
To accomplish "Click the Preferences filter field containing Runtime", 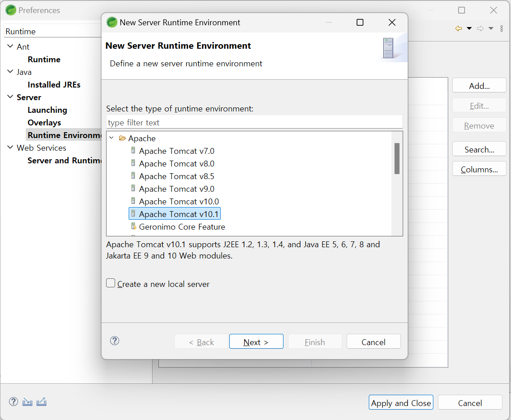I will (x=53, y=31).
